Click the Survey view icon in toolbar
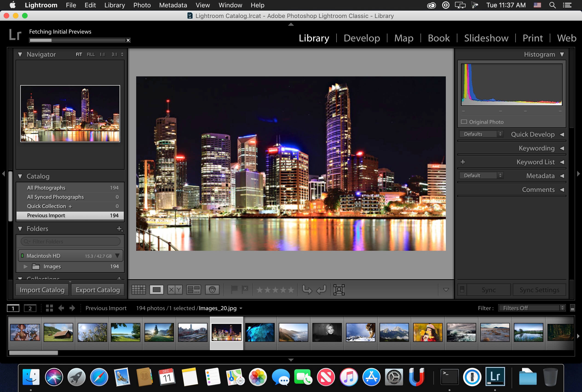The image size is (582, 392). (193, 290)
